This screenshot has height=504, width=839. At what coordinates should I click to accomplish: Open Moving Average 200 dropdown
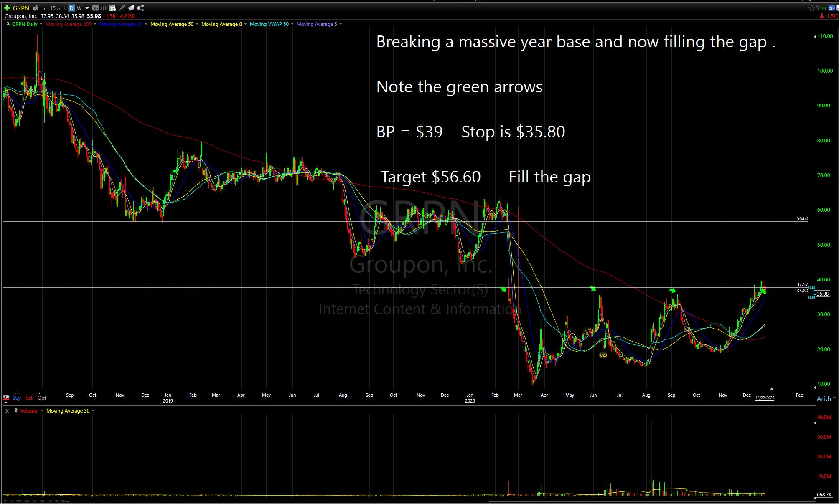95,24
